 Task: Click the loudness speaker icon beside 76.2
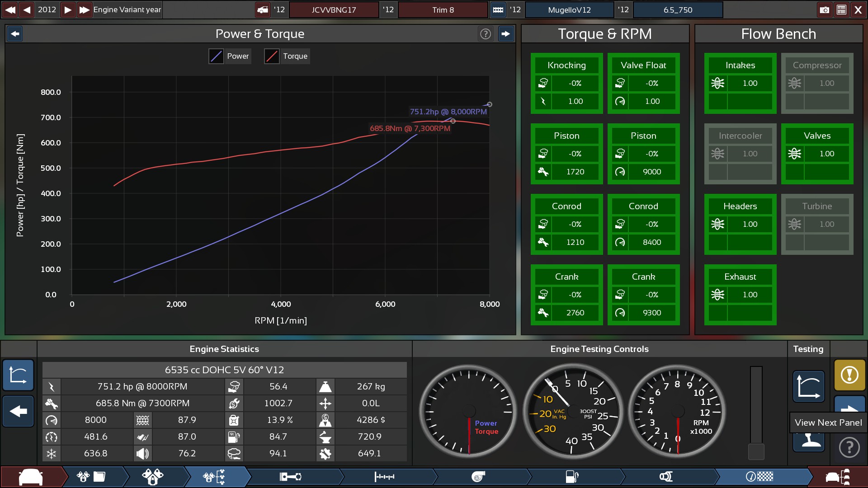pos(142,454)
